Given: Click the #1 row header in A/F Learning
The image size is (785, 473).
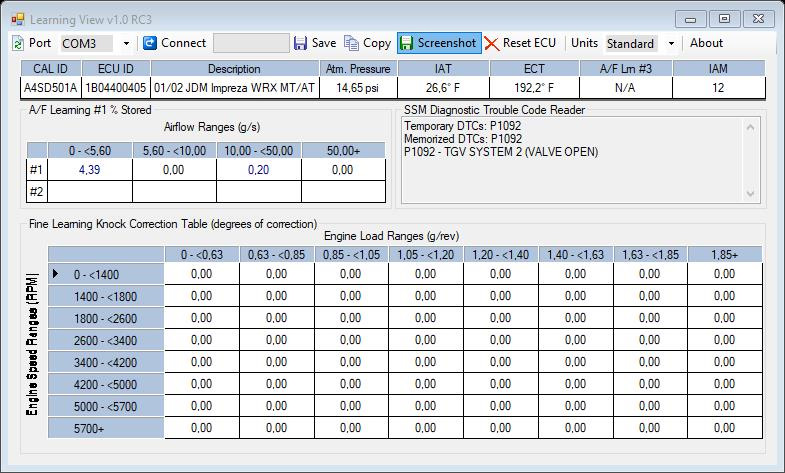Looking at the screenshot, I should [x=37, y=170].
